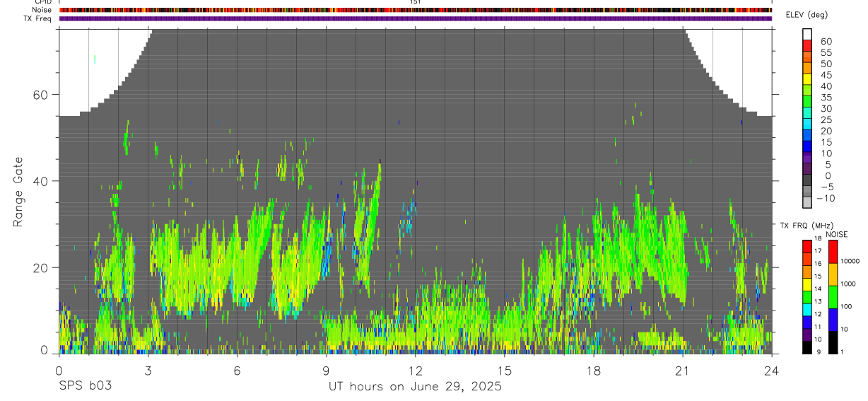
Task: Select the black bottom TX FRQ colorbar segment
Action: 807,347
